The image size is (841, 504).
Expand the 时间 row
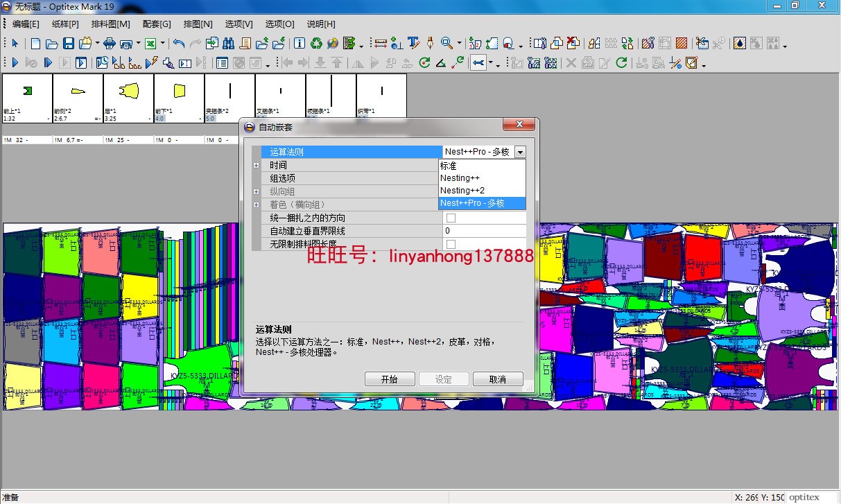(x=257, y=165)
